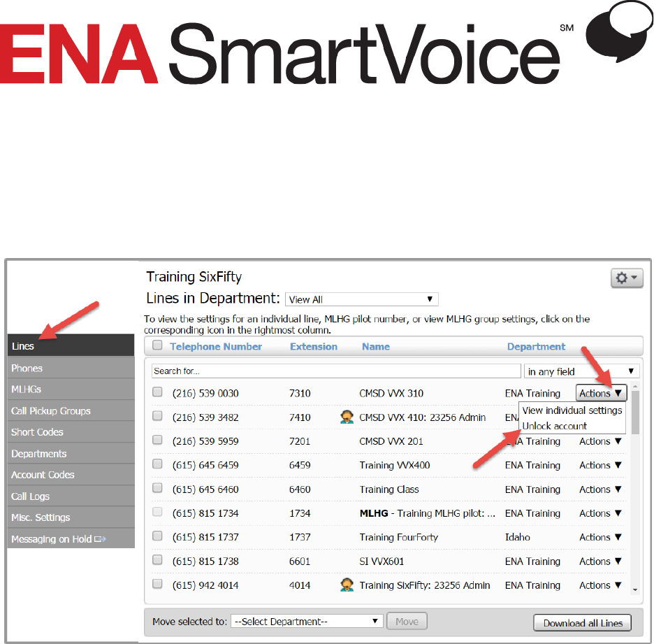Sort by Department column
Screen dimensions: 654x644
[536, 346]
